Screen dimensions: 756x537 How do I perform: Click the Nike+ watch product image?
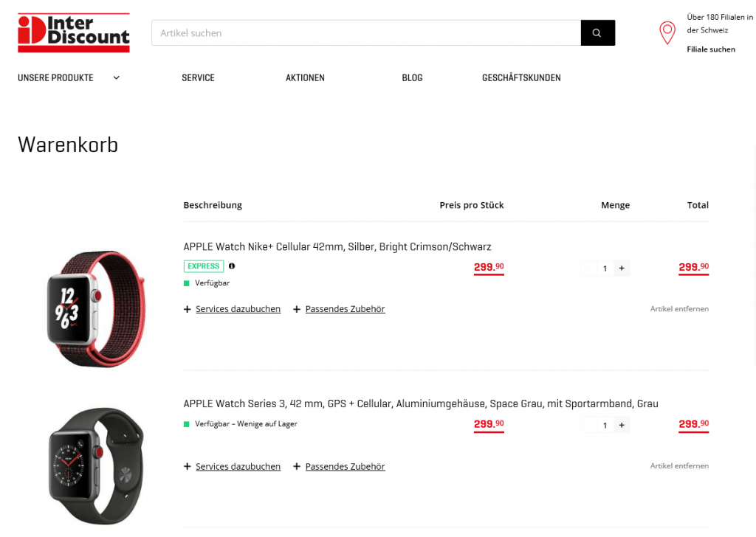click(x=96, y=308)
